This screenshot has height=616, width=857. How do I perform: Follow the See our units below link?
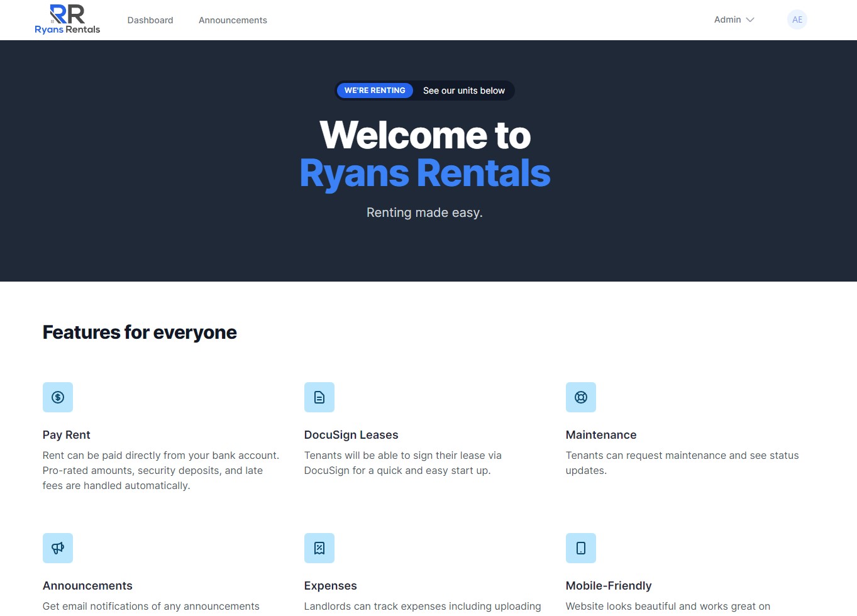[464, 91]
